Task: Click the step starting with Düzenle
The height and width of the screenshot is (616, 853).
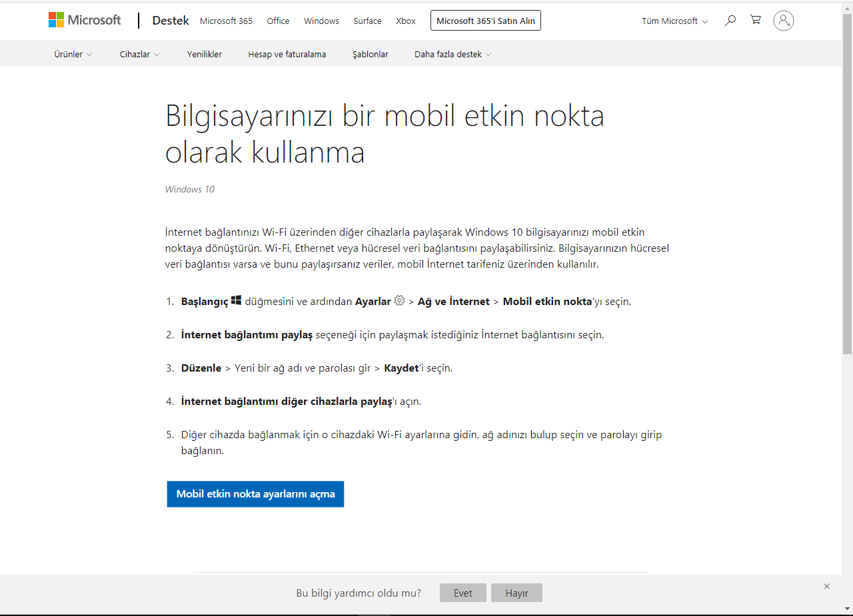Action: coord(317,368)
